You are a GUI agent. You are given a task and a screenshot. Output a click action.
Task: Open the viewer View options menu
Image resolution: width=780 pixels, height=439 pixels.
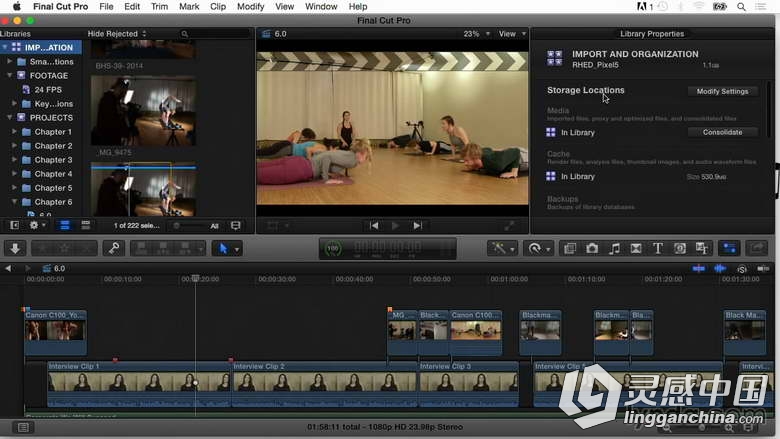[512, 34]
